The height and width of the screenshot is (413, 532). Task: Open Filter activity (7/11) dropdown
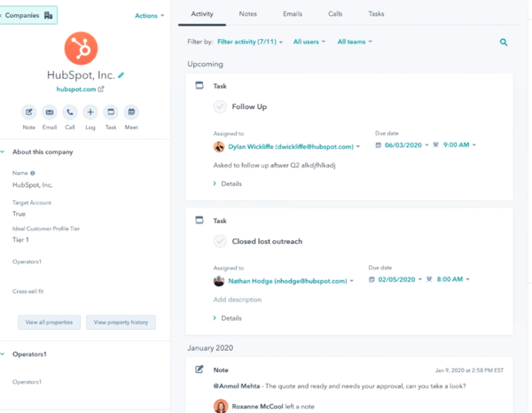250,42
